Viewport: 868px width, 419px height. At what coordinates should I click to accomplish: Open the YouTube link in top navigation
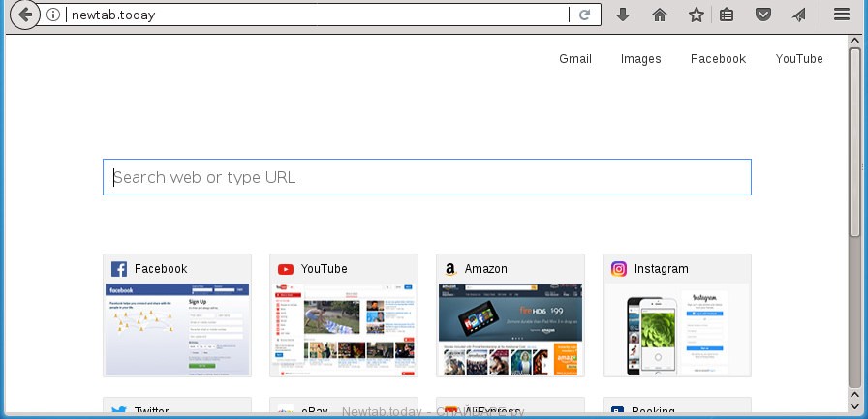click(799, 59)
